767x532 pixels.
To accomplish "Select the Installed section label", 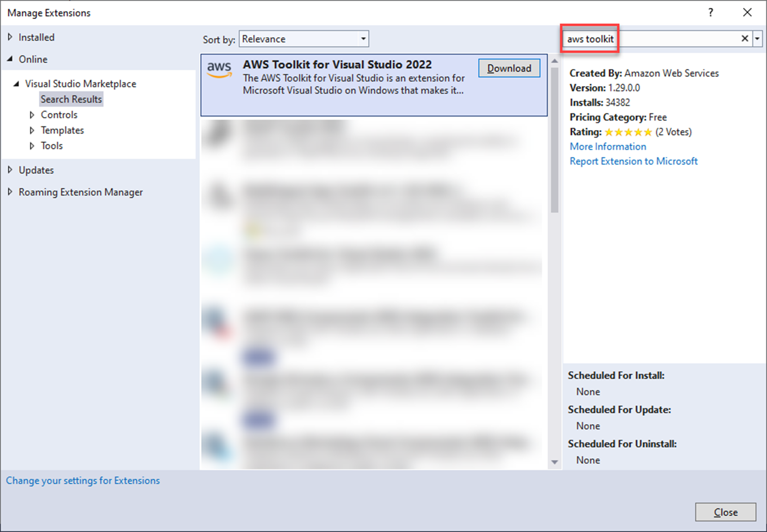I will click(37, 37).
